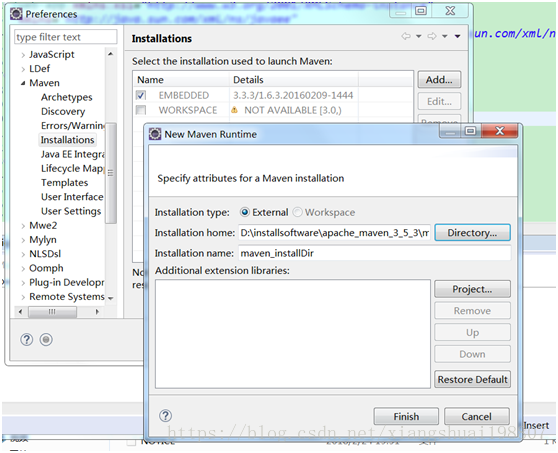Open Lifecycle Mappings page
The image size is (558, 453).
73,168
